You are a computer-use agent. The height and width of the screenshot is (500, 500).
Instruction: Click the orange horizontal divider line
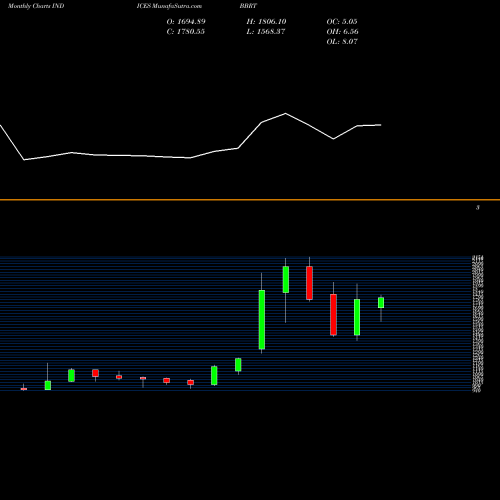tap(250, 200)
